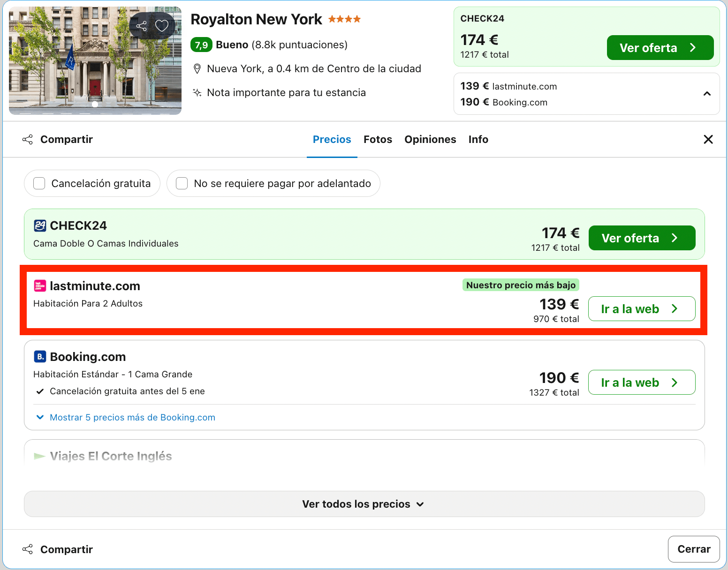Click the Cerrar button
Screen dimensions: 728x570
(x=694, y=549)
